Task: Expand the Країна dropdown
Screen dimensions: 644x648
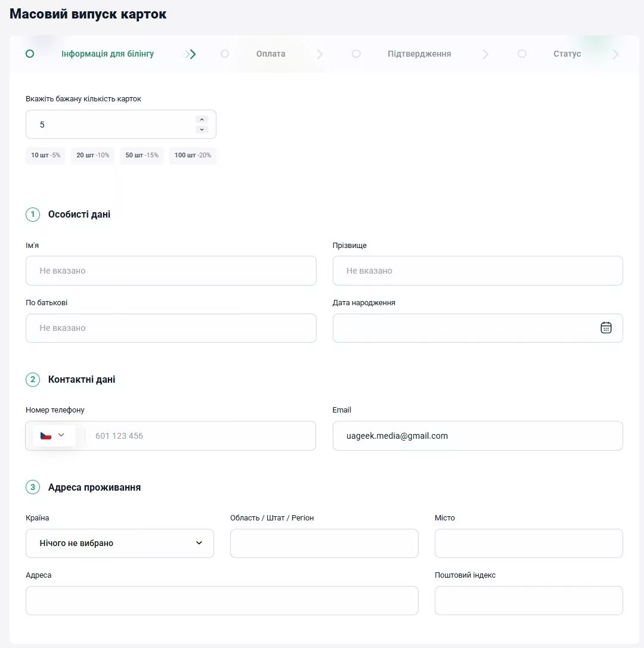Action: pyautogui.click(x=120, y=543)
